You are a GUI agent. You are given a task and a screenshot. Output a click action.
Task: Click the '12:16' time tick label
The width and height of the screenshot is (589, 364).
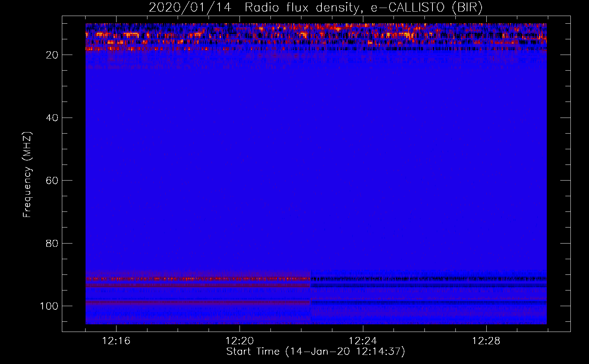coord(116,341)
